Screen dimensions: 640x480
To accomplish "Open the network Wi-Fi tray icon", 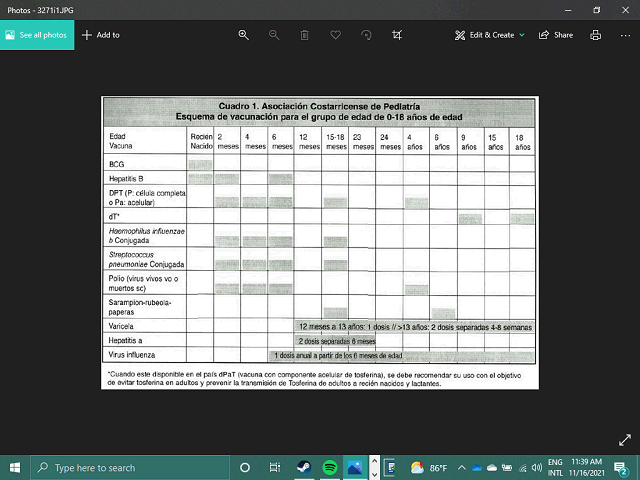I will (523, 468).
